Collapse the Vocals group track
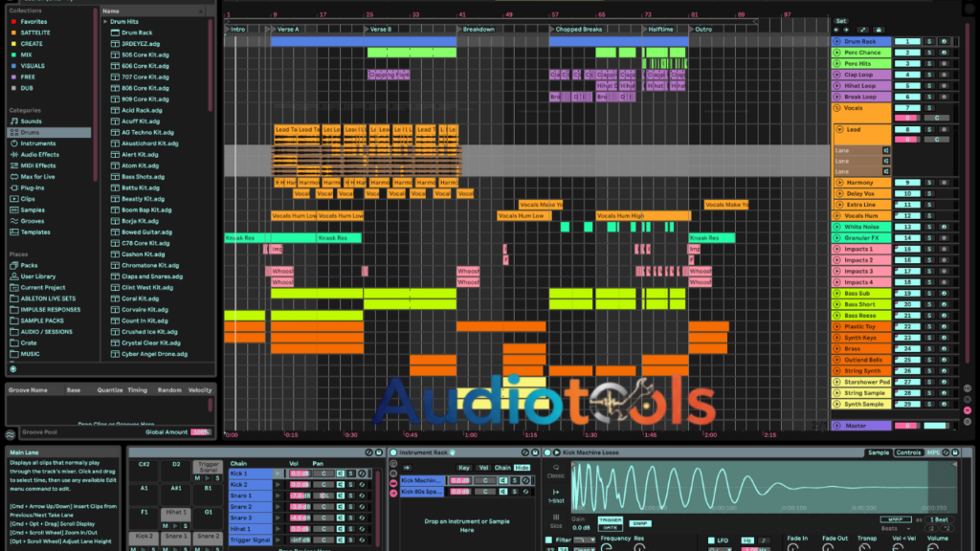This screenshot has width=980, height=551. pos(836,108)
